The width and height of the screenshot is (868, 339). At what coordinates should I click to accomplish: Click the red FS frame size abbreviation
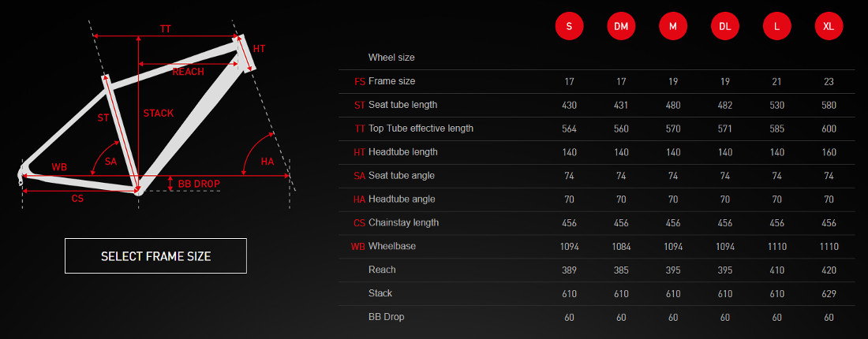pos(360,81)
